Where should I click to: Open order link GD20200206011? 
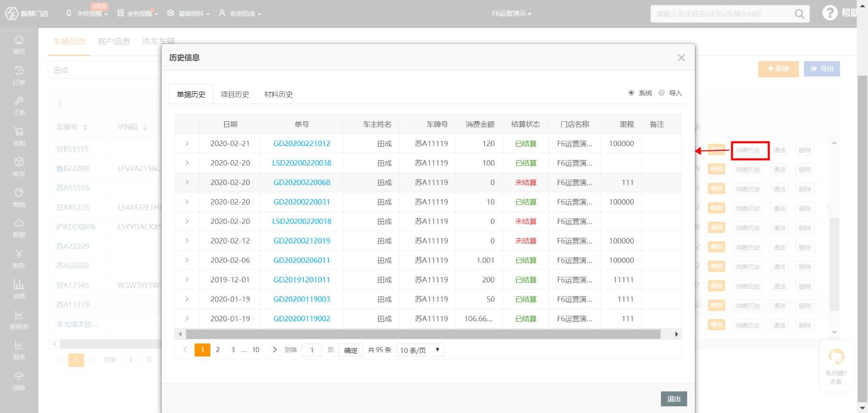click(302, 260)
